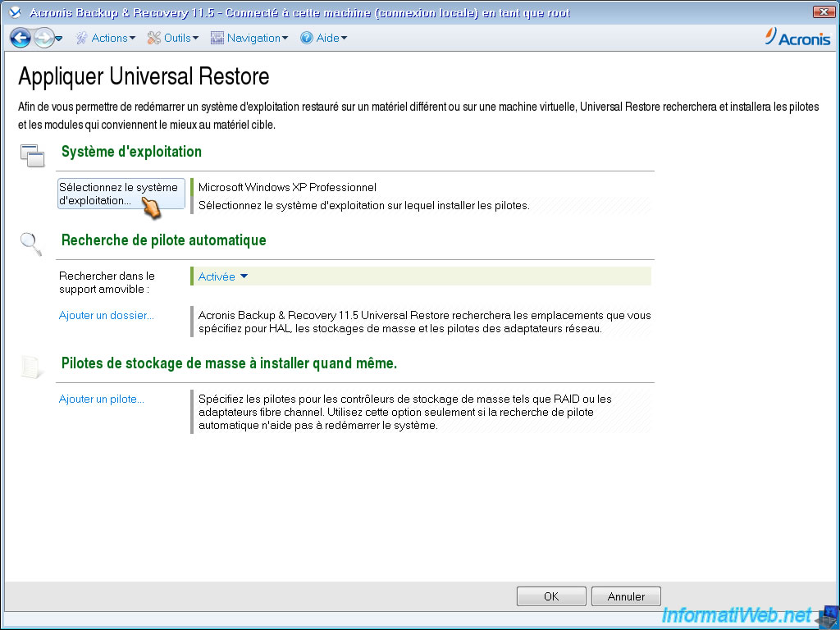Click the Aide question mark icon
The image size is (840, 630).
[x=307, y=38]
